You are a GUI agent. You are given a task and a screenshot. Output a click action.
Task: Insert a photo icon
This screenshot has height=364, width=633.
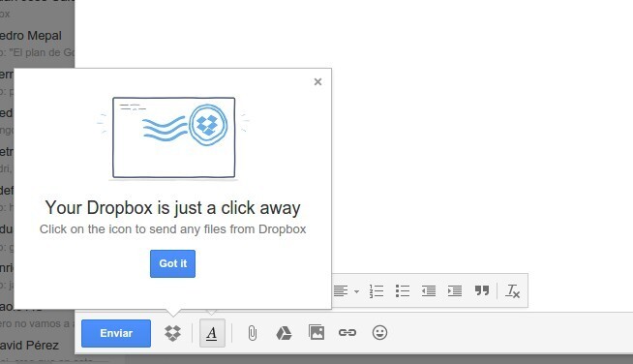pyautogui.click(x=316, y=332)
